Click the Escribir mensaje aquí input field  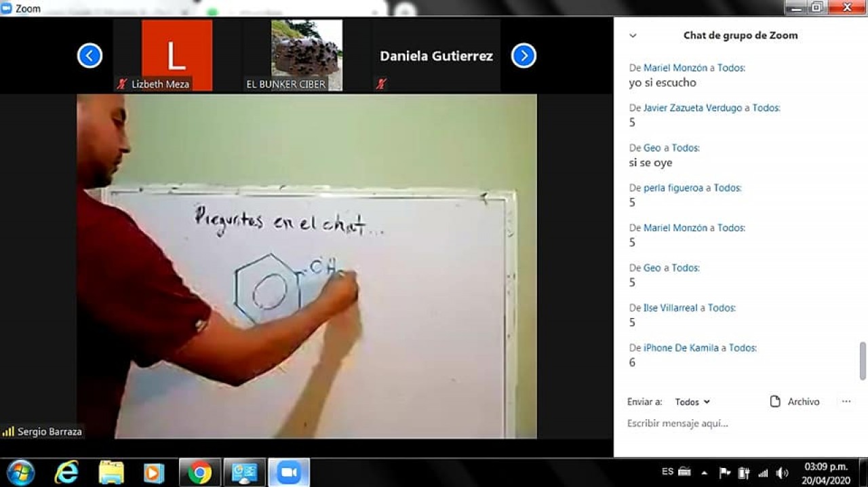coord(732,424)
